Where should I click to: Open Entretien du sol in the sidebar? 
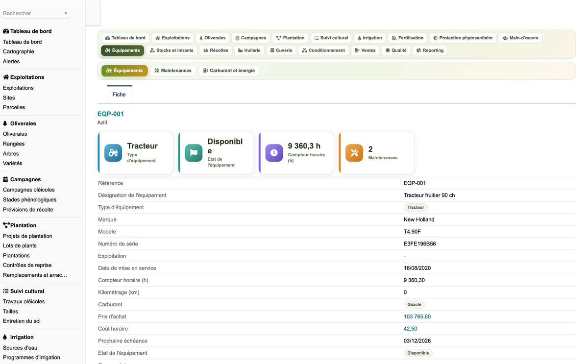tap(22, 321)
